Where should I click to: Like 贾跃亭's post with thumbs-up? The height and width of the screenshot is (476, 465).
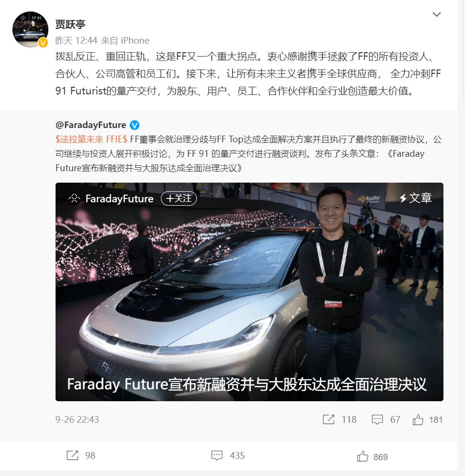tap(363, 456)
